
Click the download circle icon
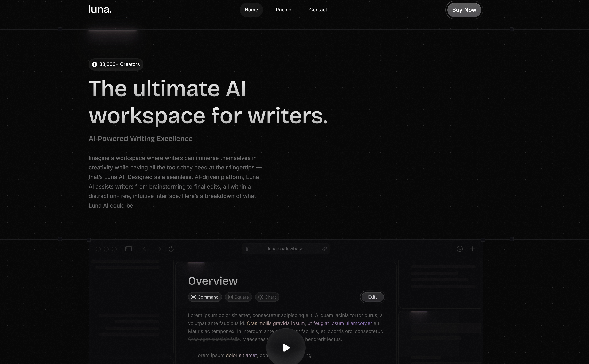(x=460, y=249)
